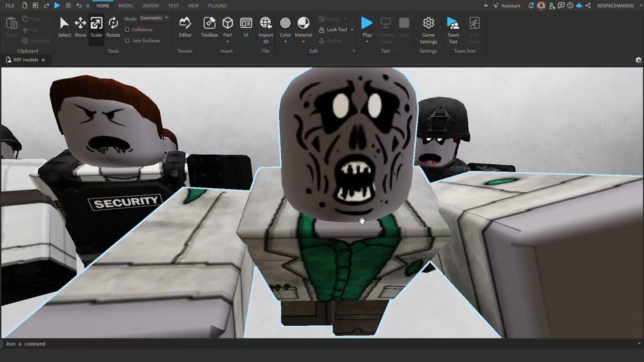The image size is (644, 362).
Task: Select the Move tool
Action: coord(80,27)
